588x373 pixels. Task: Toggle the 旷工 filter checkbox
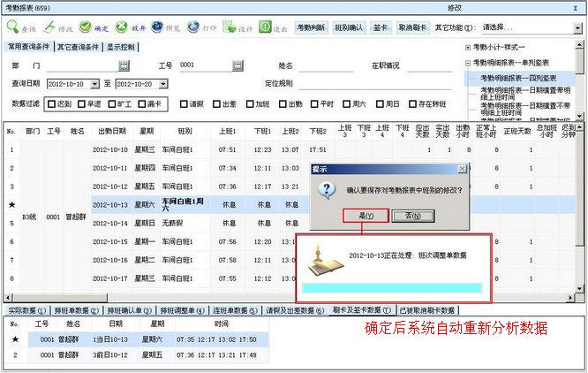coord(112,104)
